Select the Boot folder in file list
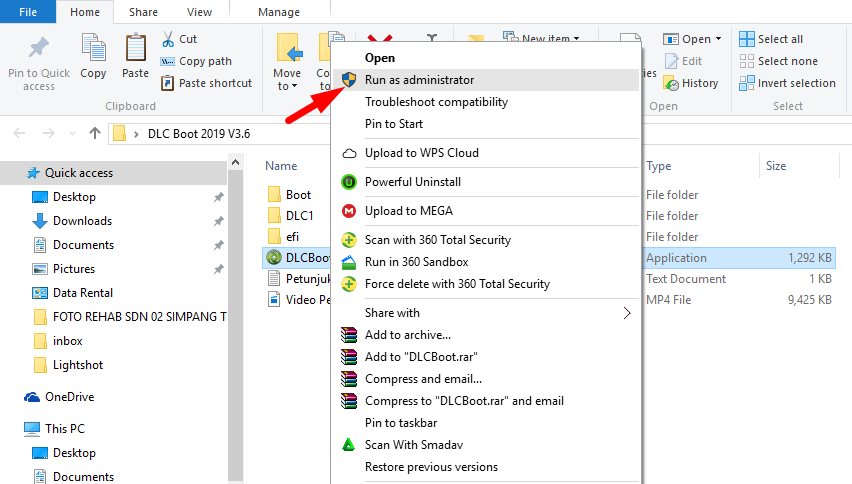The height and width of the screenshot is (484, 852). pos(298,194)
